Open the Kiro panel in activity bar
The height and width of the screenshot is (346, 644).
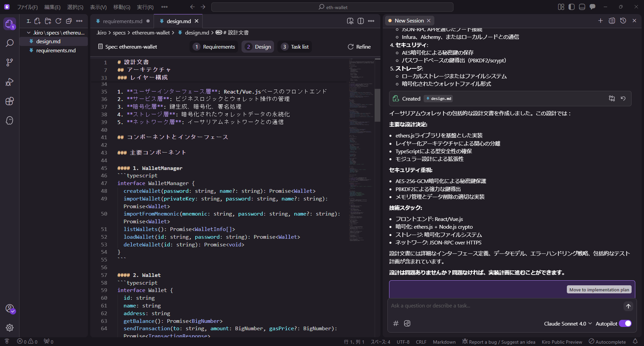click(x=9, y=24)
